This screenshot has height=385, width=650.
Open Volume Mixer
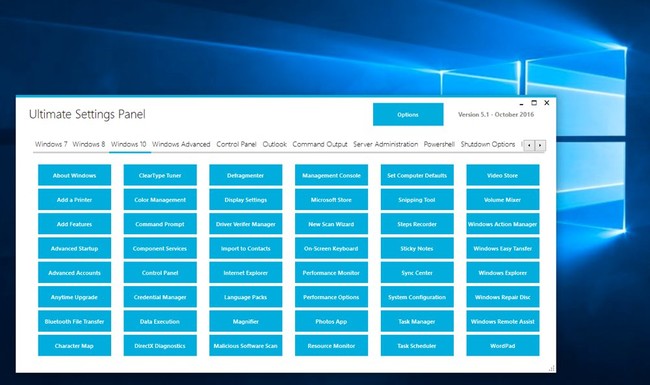pos(503,200)
